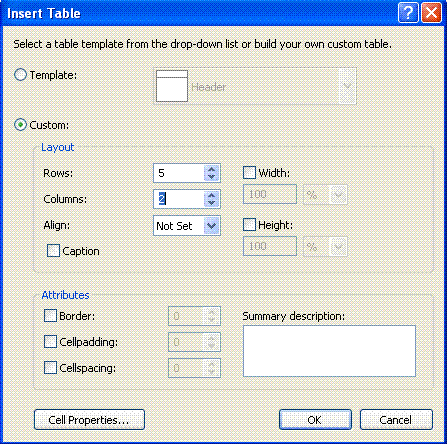Click the Cell Properties button
The height and width of the screenshot is (444, 447).
tap(89, 420)
